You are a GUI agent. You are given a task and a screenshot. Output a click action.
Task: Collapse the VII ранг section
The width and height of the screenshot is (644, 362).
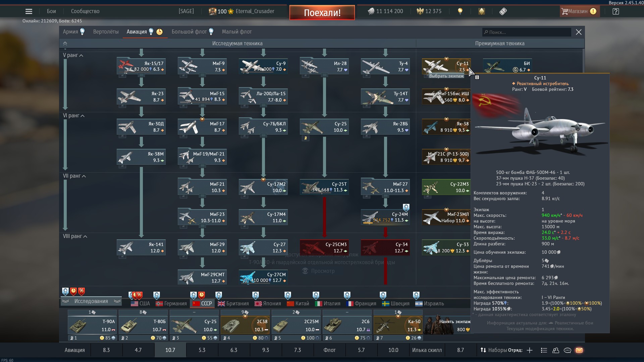pos(74,176)
